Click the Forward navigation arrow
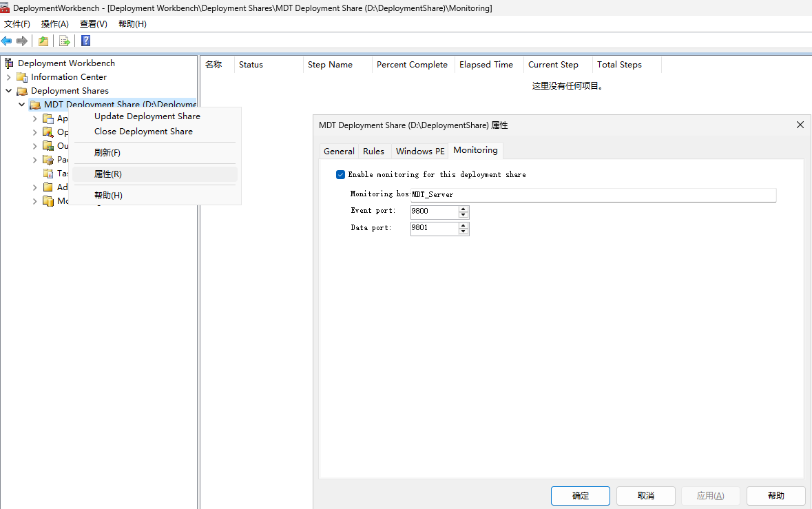 pos(21,41)
